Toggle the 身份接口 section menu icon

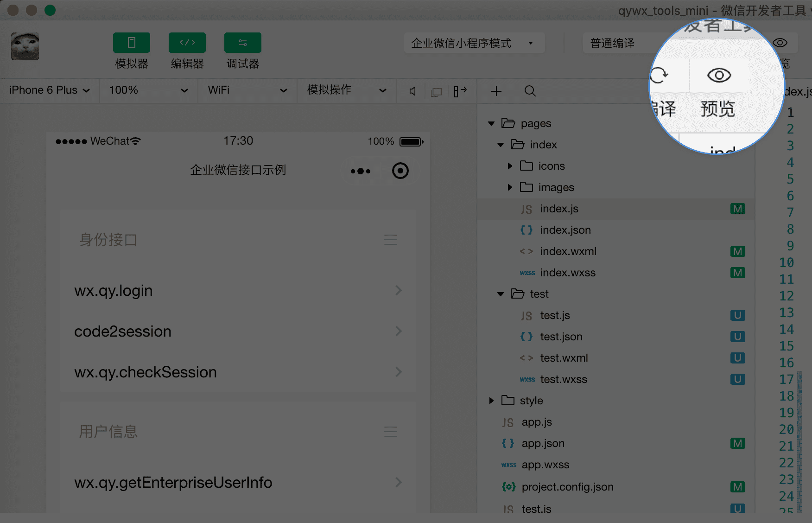pos(391,240)
